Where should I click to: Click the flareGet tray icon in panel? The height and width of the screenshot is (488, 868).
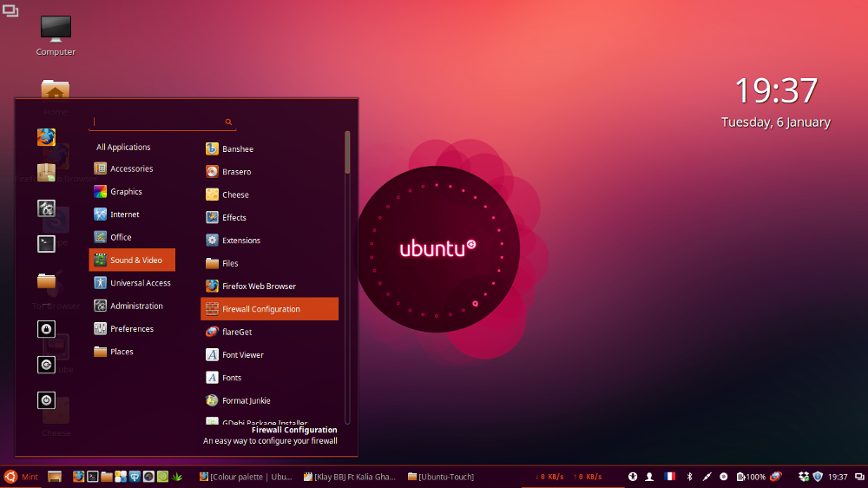pyautogui.click(x=776, y=477)
